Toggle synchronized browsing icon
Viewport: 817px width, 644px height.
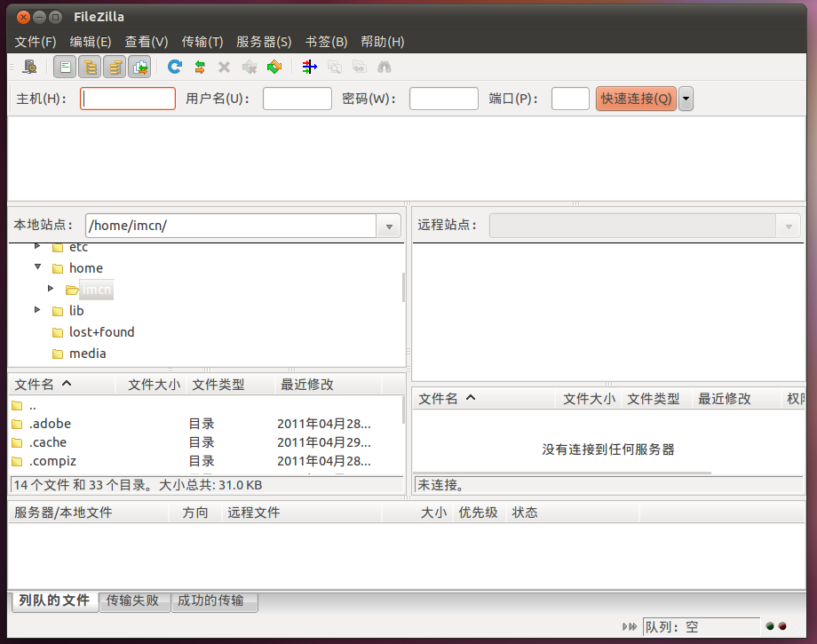coord(360,67)
